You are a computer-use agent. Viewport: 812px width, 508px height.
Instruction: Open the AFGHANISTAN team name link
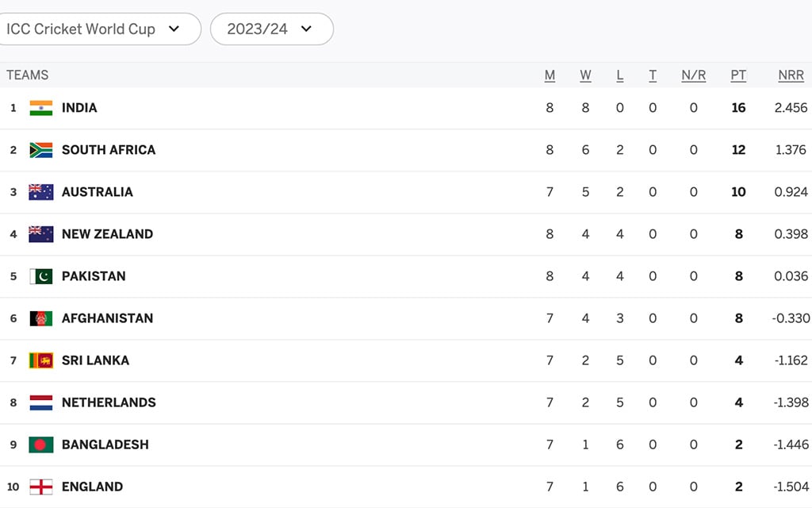[x=107, y=318]
